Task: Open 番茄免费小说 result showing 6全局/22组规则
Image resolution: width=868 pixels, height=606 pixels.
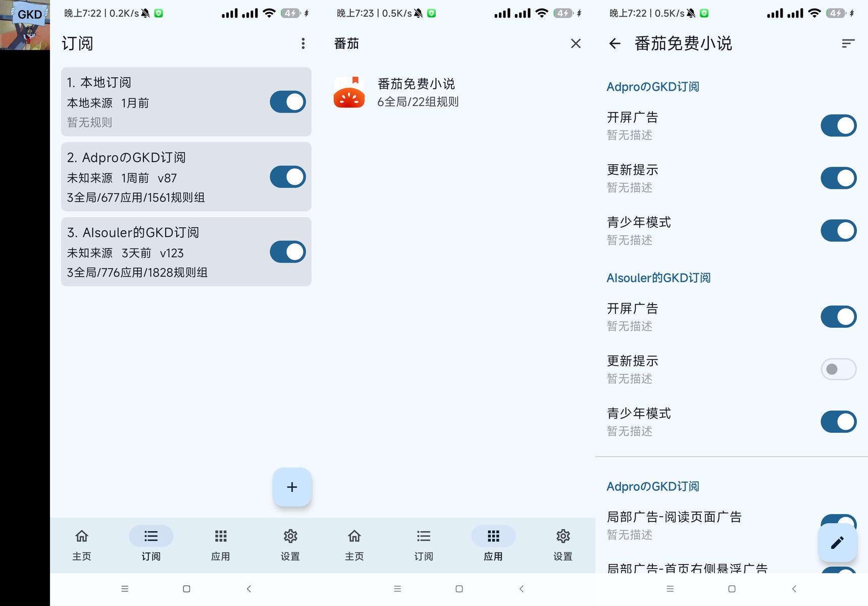Action: (x=459, y=92)
